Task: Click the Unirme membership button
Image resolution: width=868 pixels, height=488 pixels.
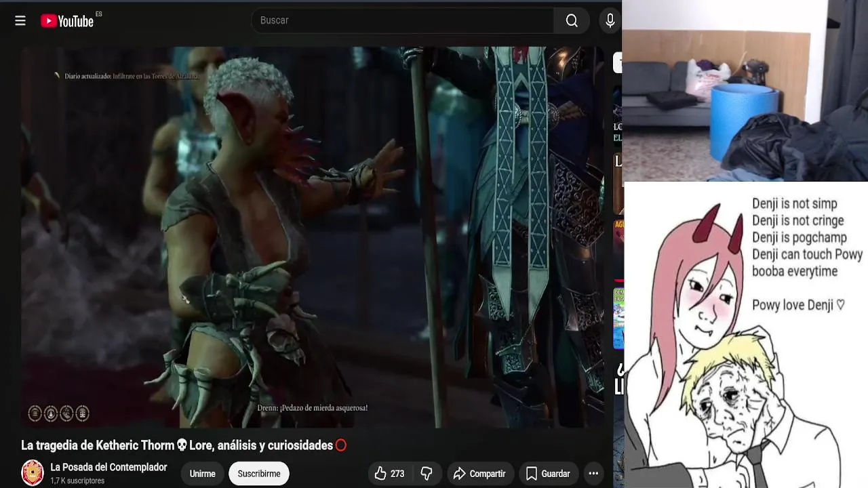Action: coord(202,474)
